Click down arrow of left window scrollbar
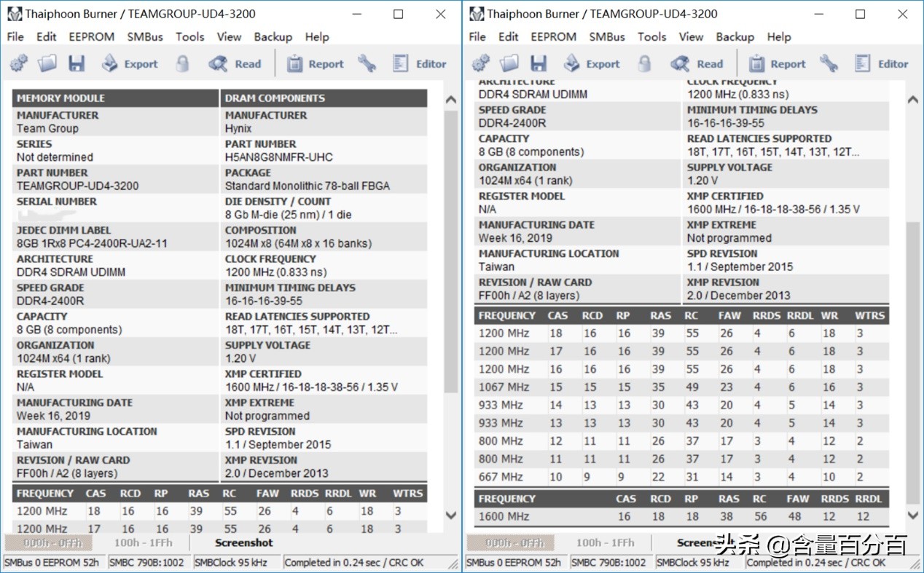The image size is (924, 573). 451,515
